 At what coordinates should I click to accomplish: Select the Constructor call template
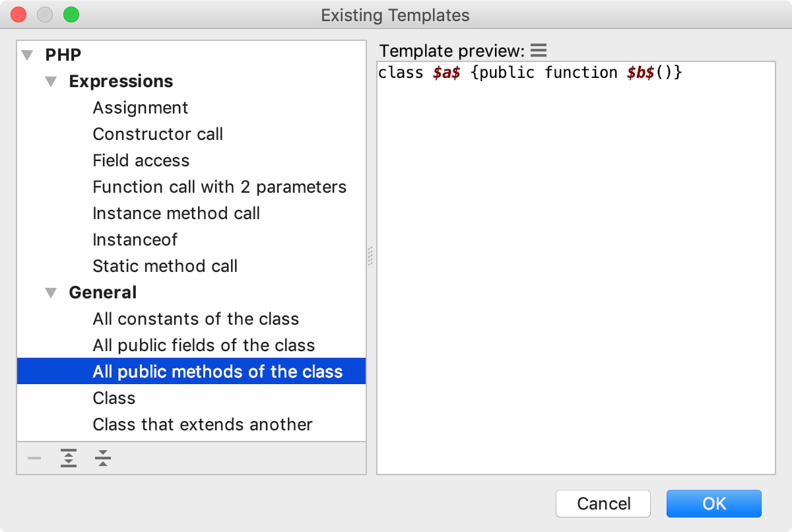(157, 134)
